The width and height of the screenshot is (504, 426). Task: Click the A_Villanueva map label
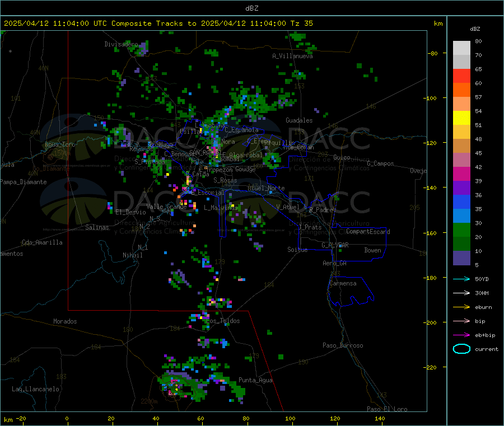tap(292, 56)
